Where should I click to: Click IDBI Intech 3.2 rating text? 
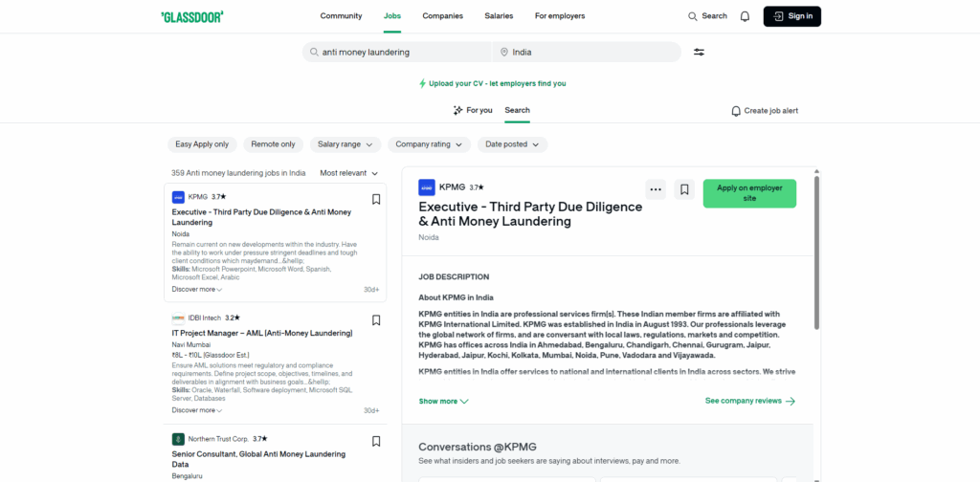tap(233, 318)
